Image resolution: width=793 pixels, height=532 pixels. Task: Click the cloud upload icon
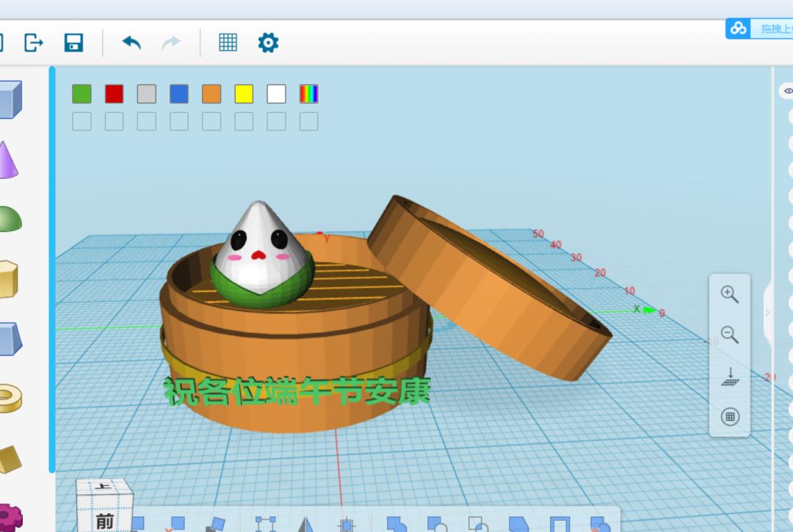click(x=738, y=29)
